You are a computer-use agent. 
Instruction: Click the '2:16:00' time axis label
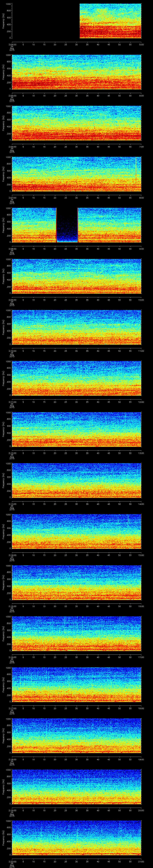(12, 657)
